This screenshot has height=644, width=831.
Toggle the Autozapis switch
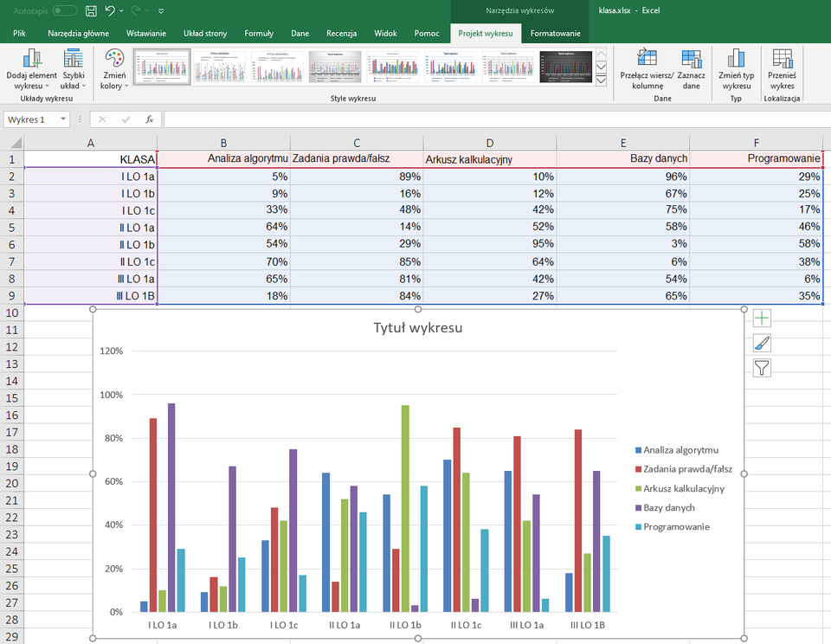[x=65, y=11]
